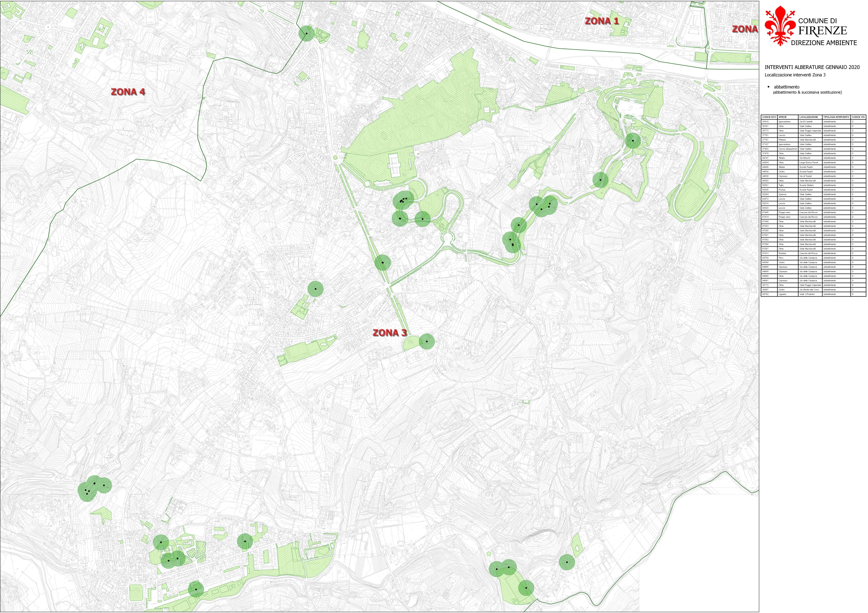Click the topmost green marker on Zona 4 border
Image resolution: width=868 pixels, height=613 pixels.
tap(307, 34)
